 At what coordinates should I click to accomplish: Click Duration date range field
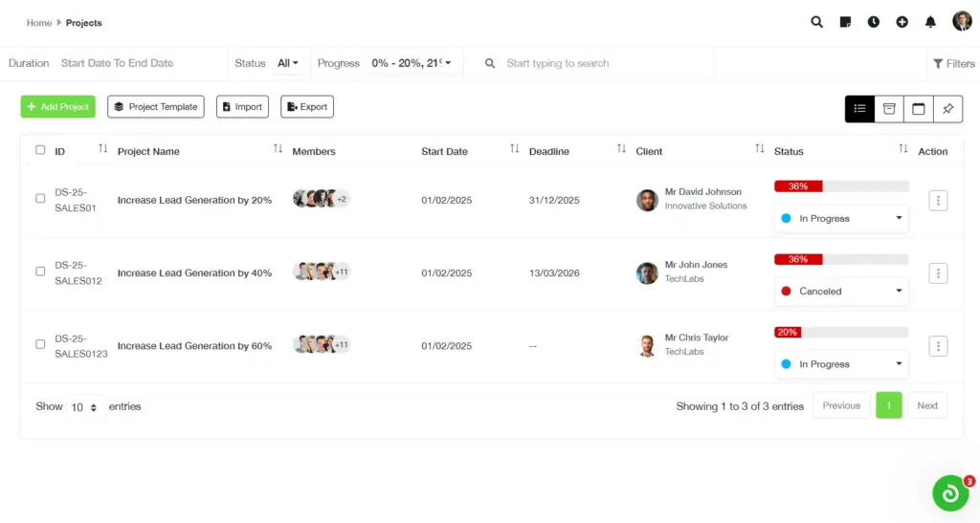[x=118, y=63]
